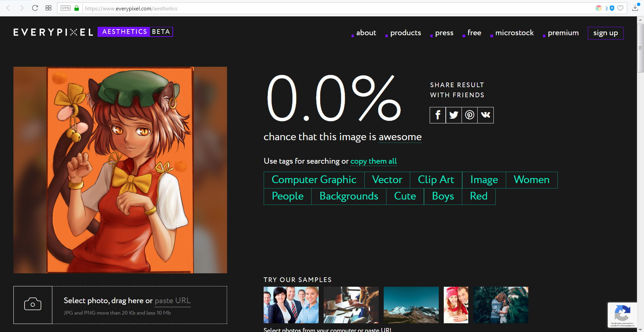Viewport: 644px width, 332px height.
Task: Click the copy them all link
Action: [x=374, y=161]
